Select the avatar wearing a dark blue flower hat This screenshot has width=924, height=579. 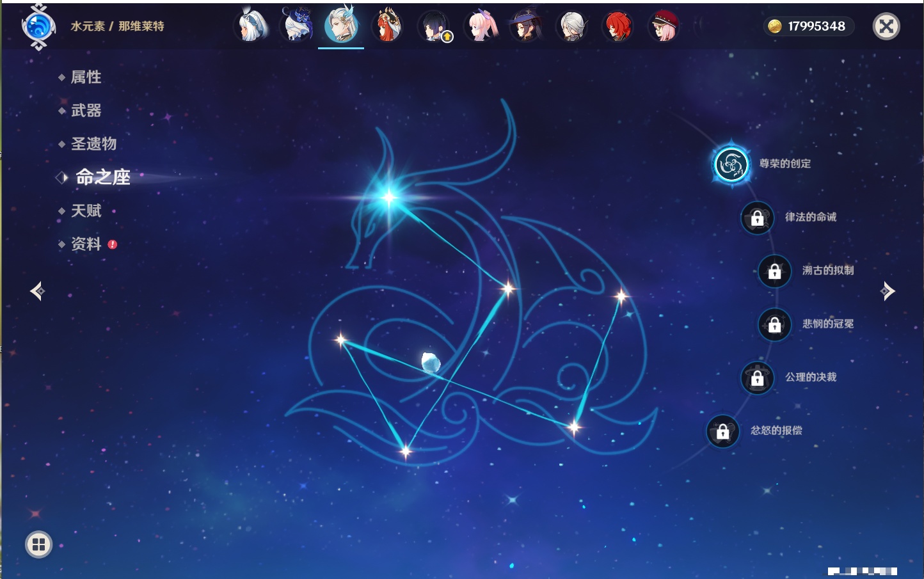coord(297,26)
